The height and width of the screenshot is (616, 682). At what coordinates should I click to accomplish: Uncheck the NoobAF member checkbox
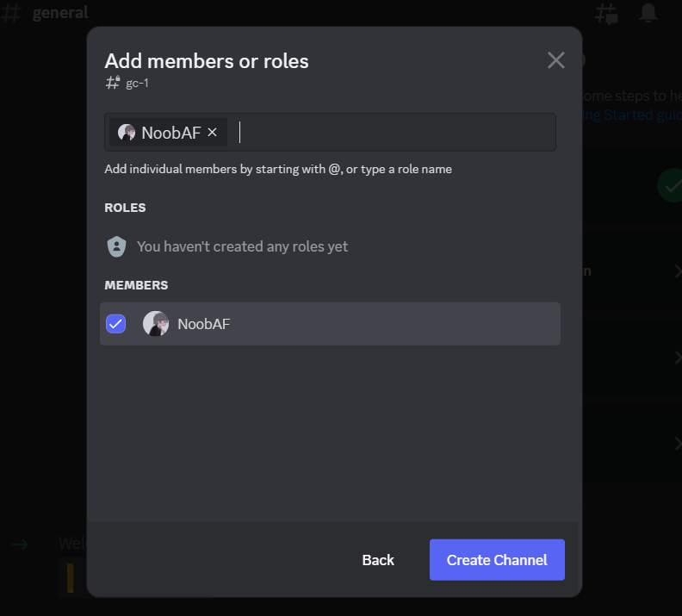tap(115, 324)
